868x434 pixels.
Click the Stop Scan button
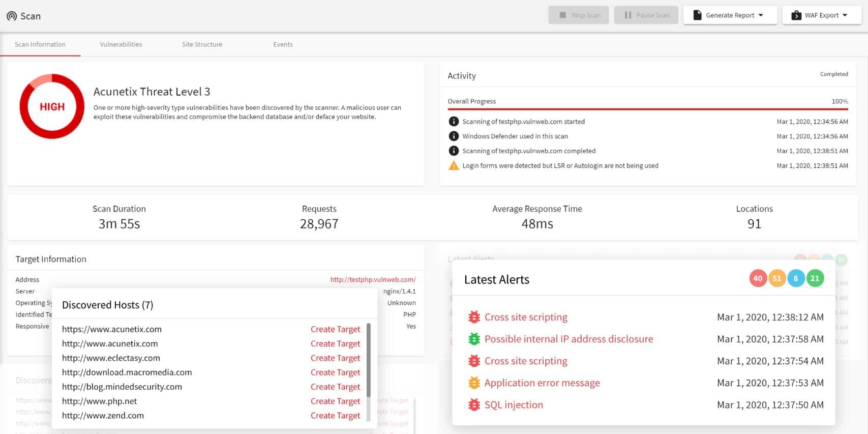pyautogui.click(x=579, y=15)
